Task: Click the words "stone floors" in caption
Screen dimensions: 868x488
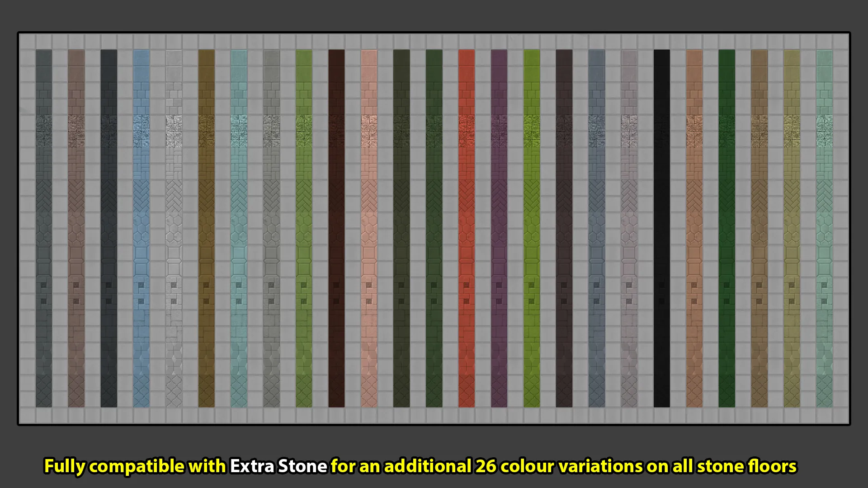Action: tap(746, 466)
